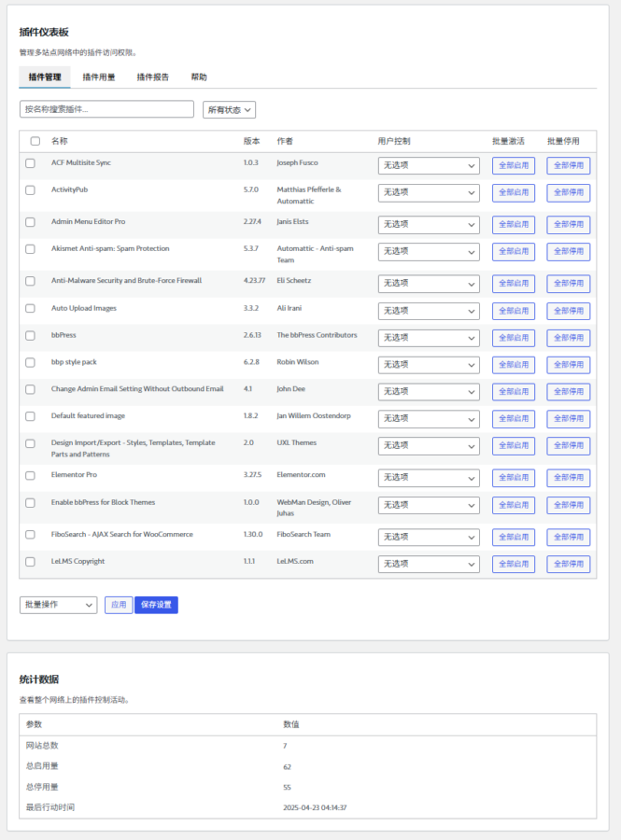Expand user control dropdown for ActivityPub
The width and height of the screenshot is (621, 840).
click(428, 193)
